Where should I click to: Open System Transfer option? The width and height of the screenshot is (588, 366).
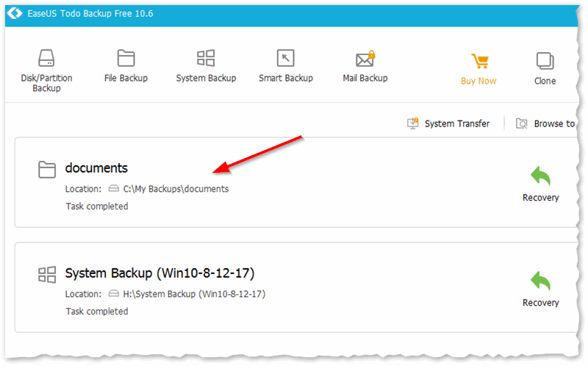click(x=449, y=123)
